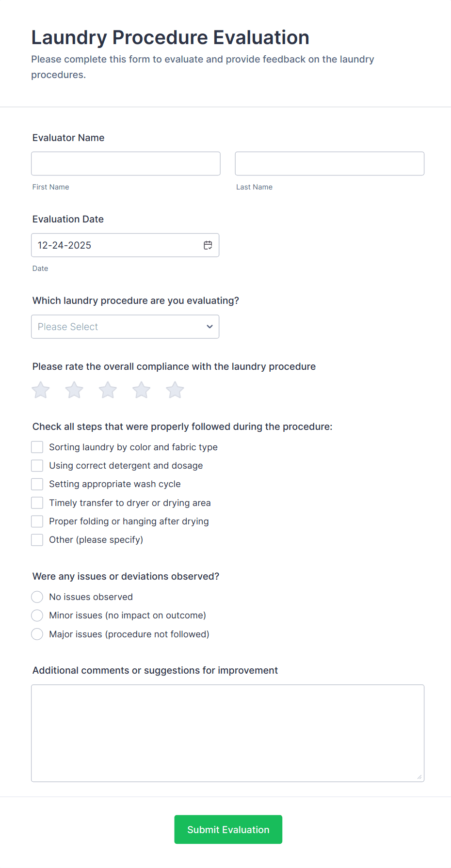Rate compliance with the first star
Screen dimensions: 451x868
(41, 390)
